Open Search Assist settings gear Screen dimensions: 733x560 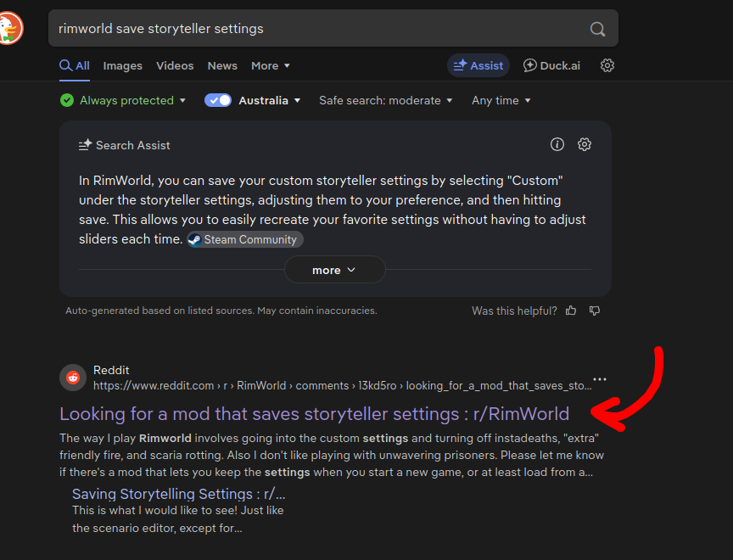[x=585, y=144]
